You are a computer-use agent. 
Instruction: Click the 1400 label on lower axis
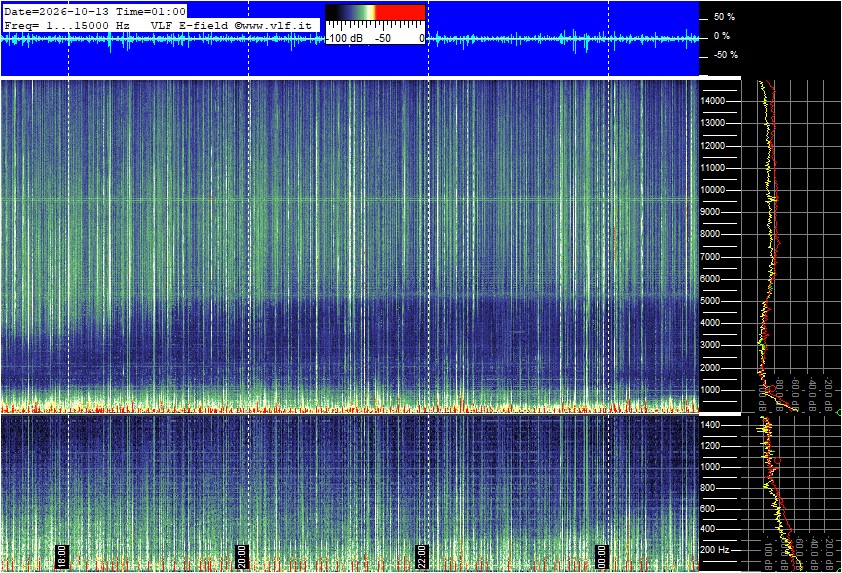710,425
